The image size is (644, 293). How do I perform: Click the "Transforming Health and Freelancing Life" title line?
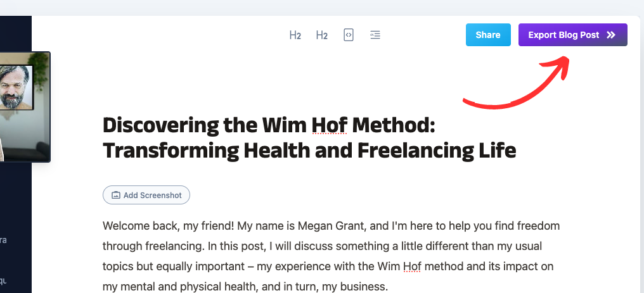[x=309, y=151]
